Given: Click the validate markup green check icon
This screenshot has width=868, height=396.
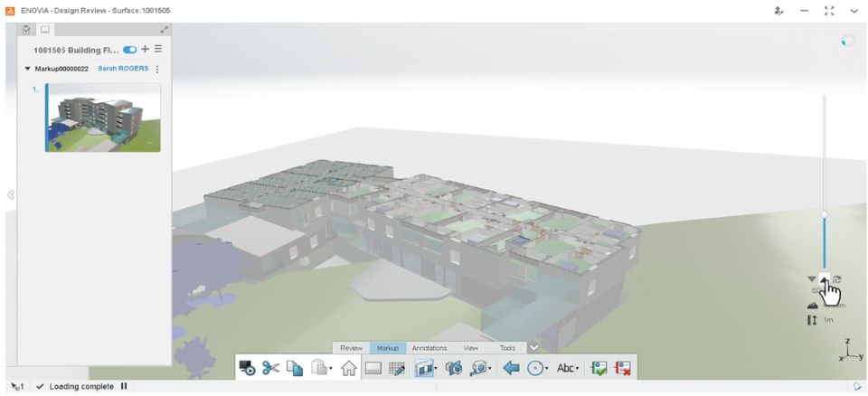Looking at the screenshot, I should [599, 368].
